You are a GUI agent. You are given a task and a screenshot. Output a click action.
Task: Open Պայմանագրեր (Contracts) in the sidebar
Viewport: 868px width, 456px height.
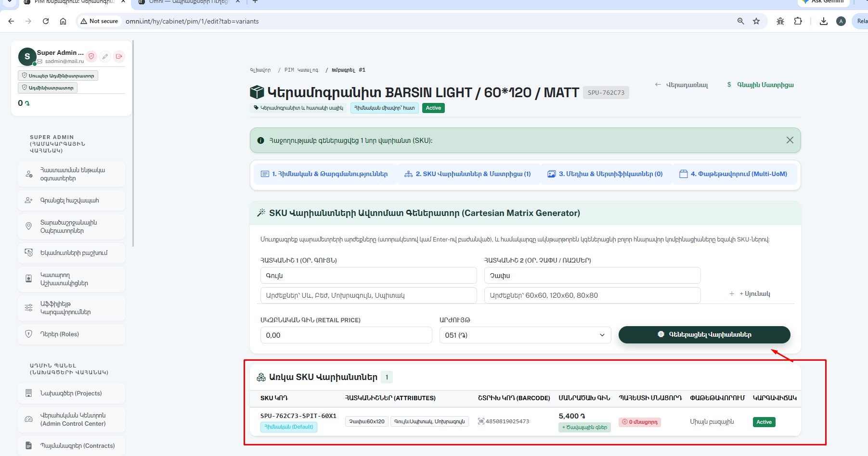click(x=71, y=446)
